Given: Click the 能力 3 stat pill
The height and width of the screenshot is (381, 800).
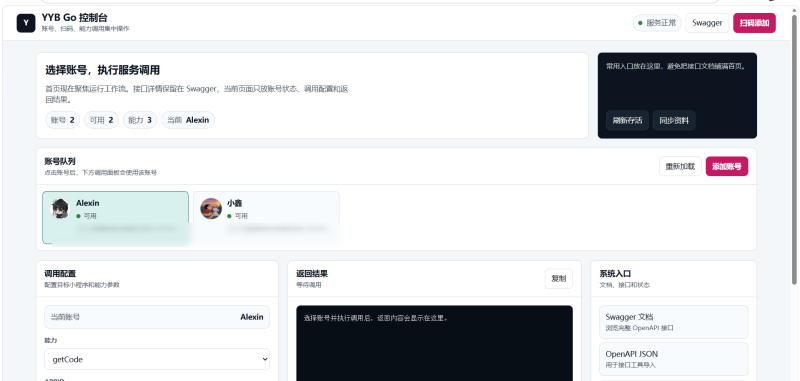Looking at the screenshot, I should click(140, 120).
